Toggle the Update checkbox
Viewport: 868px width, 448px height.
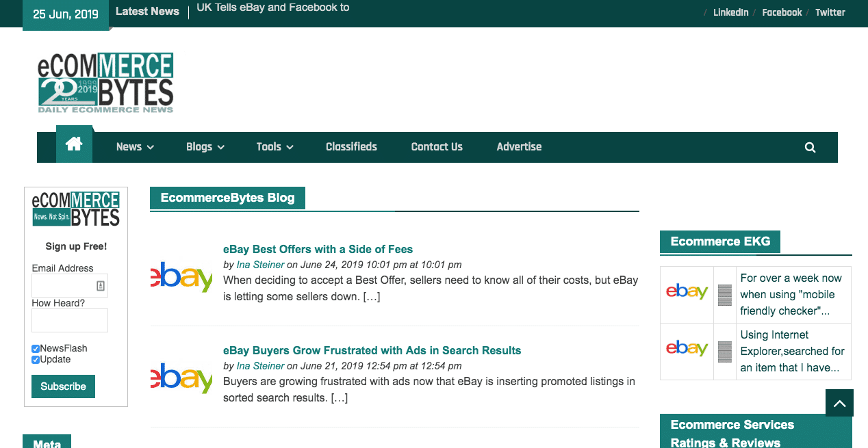coord(36,360)
